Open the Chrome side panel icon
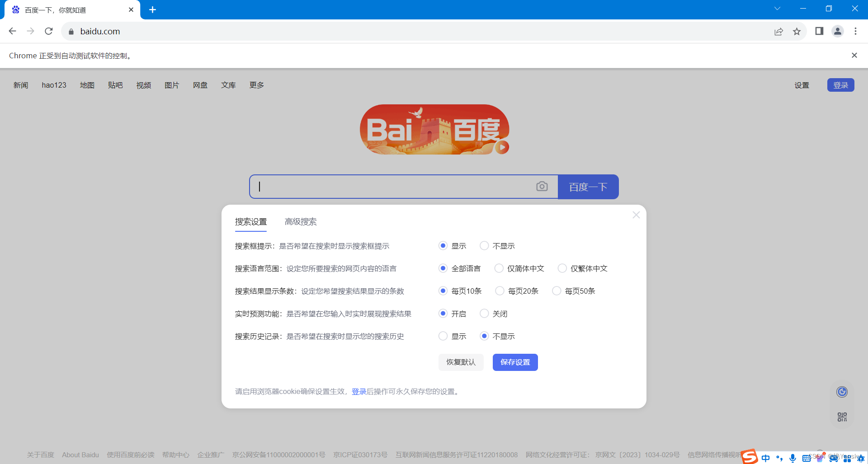Screen dimensions: 868x464 (819, 31)
